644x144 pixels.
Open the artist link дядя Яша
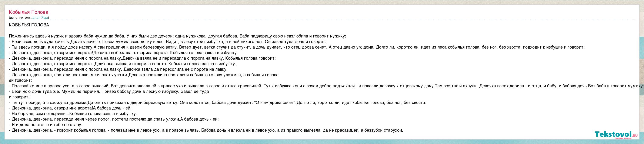pyautogui.click(x=40, y=17)
